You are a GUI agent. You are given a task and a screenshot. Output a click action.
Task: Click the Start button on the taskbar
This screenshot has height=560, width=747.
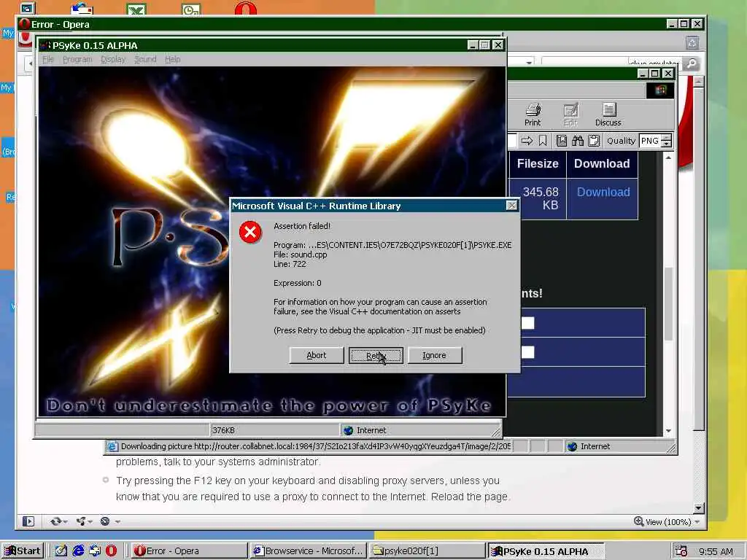[23, 551]
